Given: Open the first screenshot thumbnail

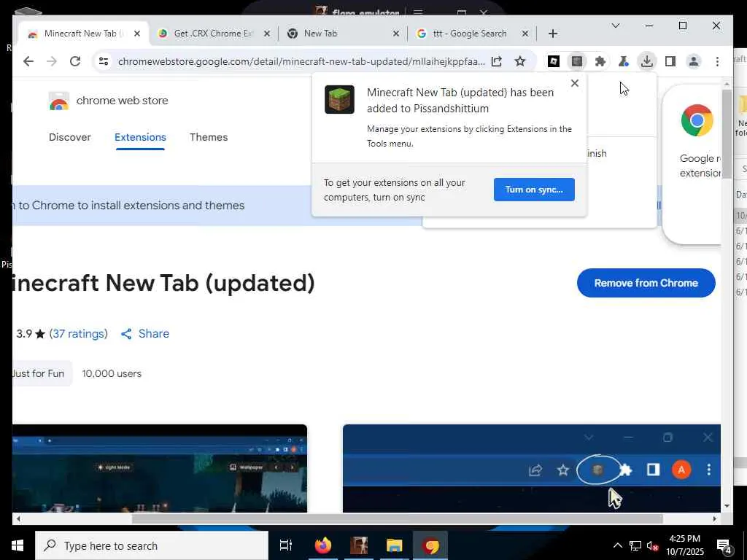Looking at the screenshot, I should coord(160,469).
